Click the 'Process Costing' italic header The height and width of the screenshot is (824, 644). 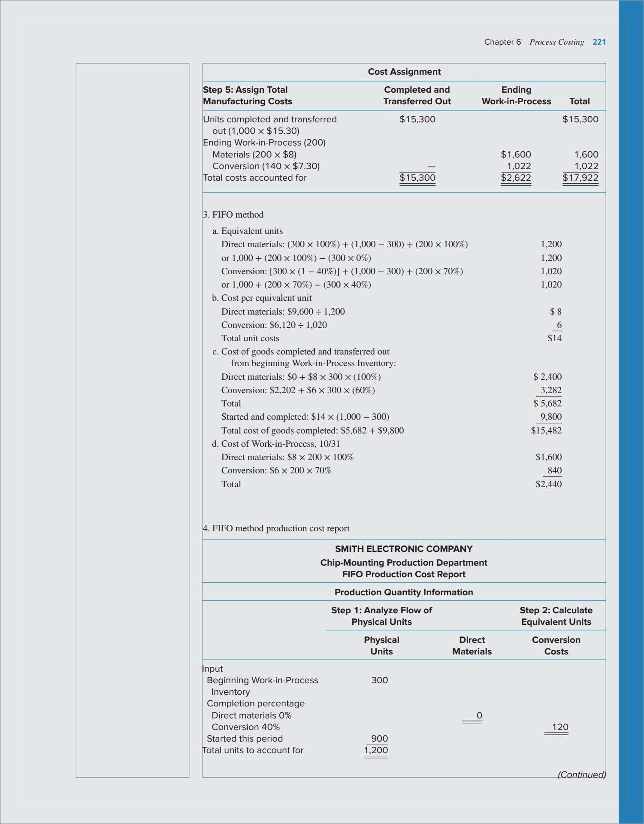pos(556,42)
